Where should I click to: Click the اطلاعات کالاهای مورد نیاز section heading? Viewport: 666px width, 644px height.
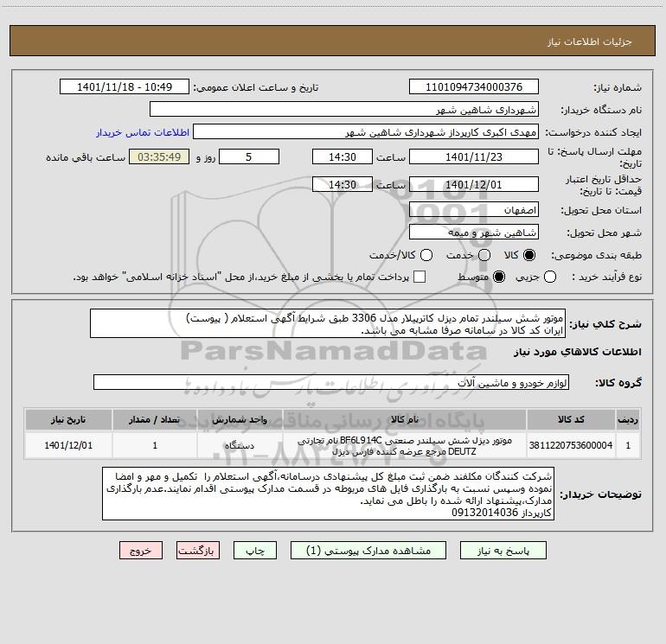pos(578,352)
